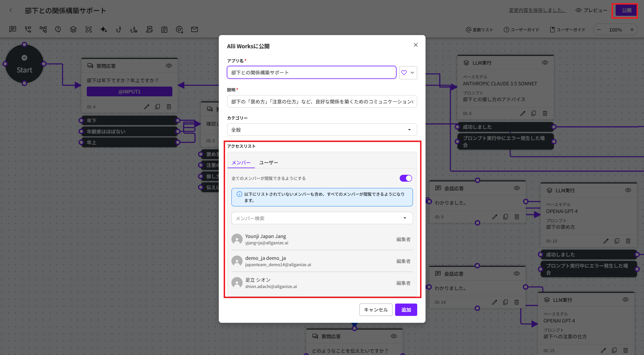Click the layers LLM icon in toolbar
Image resolution: width=644 pixels, height=355 pixels.
[73, 29]
